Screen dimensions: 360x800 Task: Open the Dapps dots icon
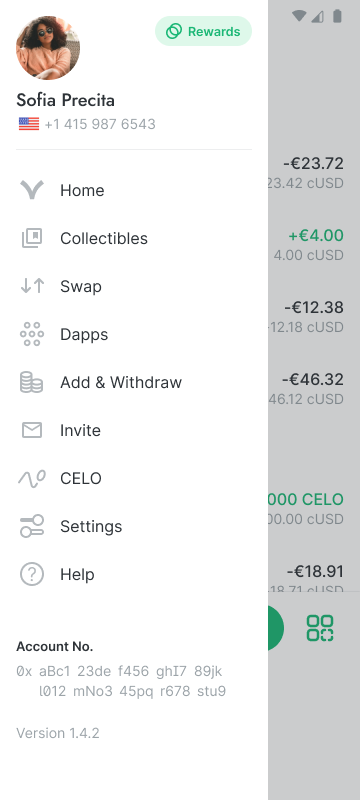point(32,334)
